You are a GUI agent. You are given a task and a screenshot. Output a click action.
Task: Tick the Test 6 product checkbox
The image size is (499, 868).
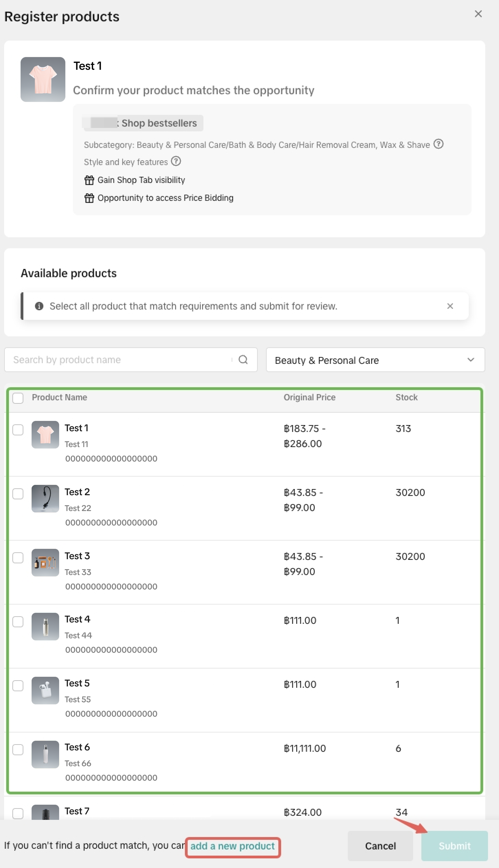[x=18, y=750]
